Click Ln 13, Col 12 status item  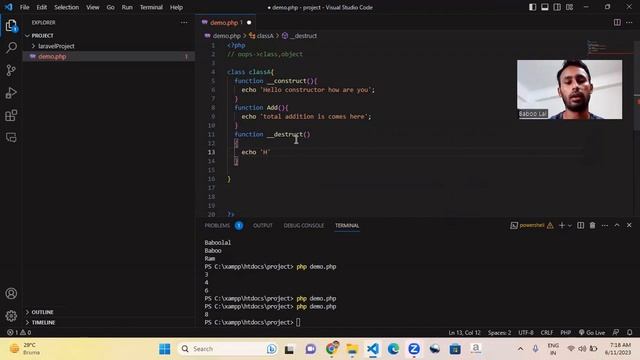[464, 332]
